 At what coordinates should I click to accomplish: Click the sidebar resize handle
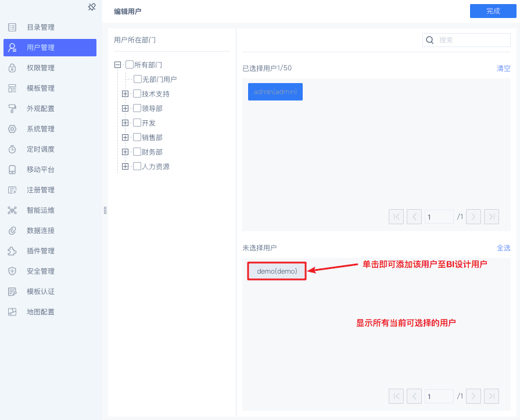[105, 210]
